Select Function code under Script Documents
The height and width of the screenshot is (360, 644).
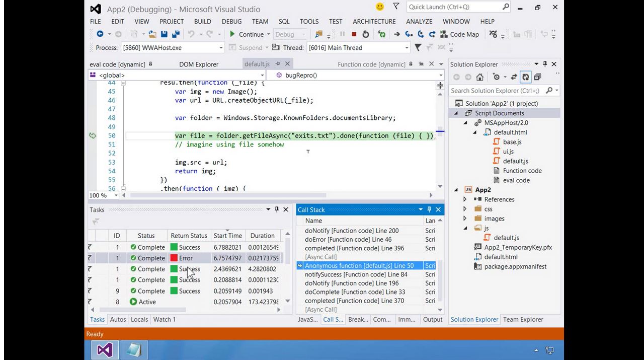pyautogui.click(x=522, y=171)
